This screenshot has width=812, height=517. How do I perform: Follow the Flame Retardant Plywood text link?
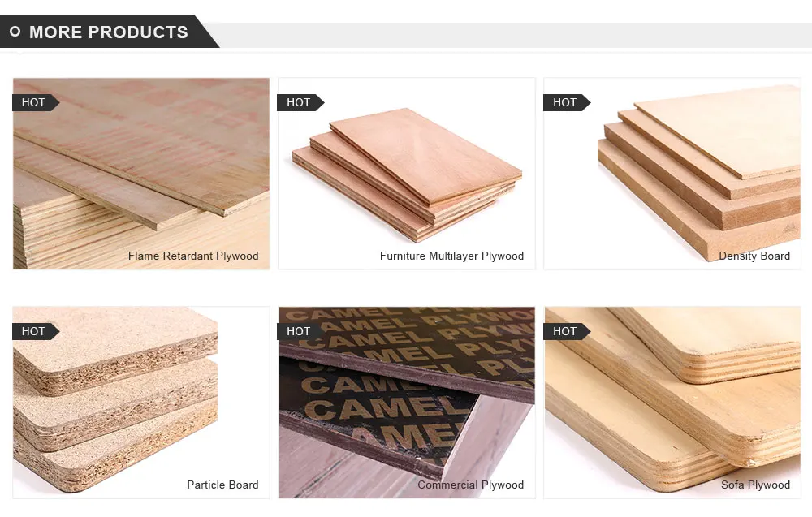click(x=193, y=256)
